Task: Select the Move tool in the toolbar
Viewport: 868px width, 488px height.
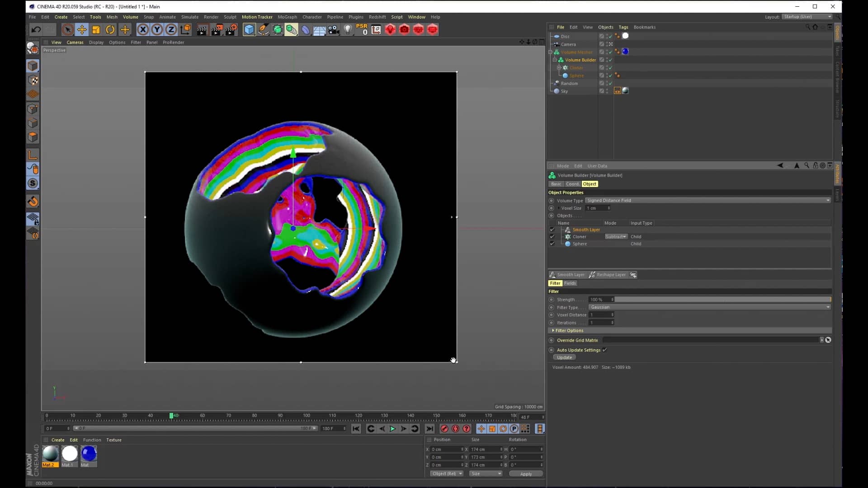Action: point(82,29)
